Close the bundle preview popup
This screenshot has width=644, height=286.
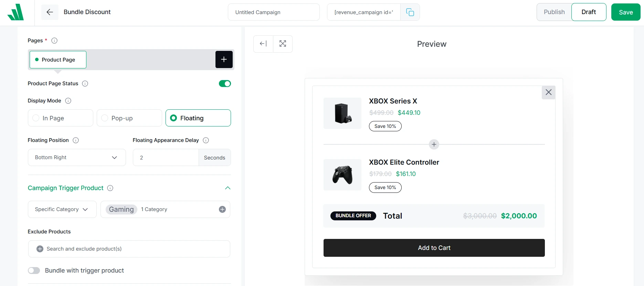point(549,92)
